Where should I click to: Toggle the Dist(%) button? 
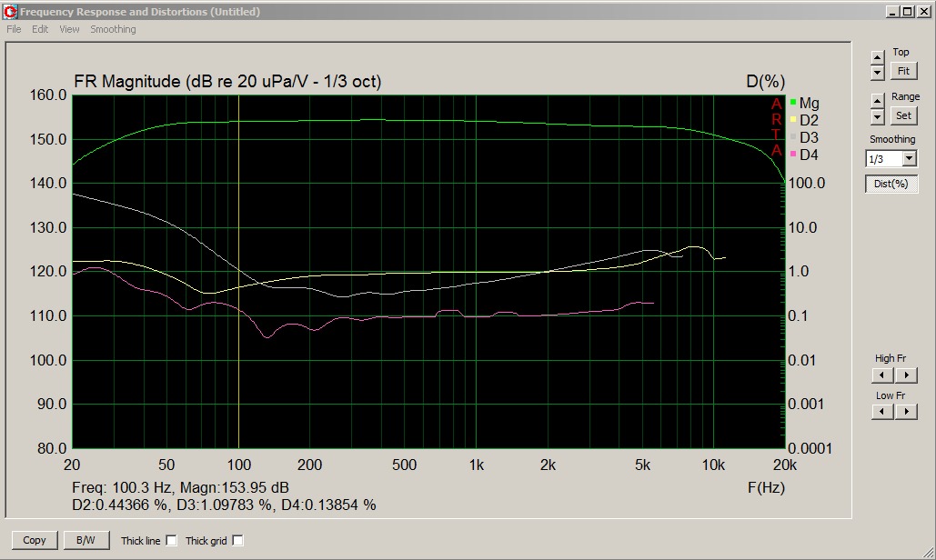click(x=891, y=184)
